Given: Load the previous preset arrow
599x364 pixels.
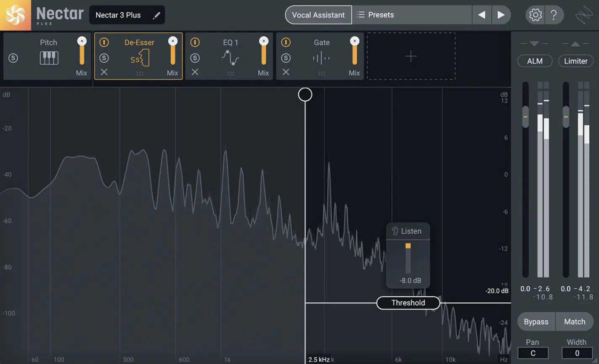Looking at the screenshot, I should tap(482, 15).
